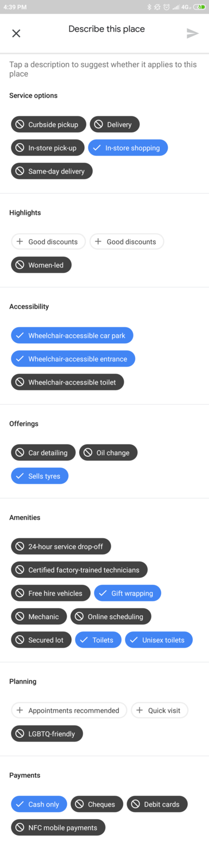Tap the plus icon on Quick visit
Image resolution: width=209 pixels, height=868 pixels.
click(x=140, y=710)
